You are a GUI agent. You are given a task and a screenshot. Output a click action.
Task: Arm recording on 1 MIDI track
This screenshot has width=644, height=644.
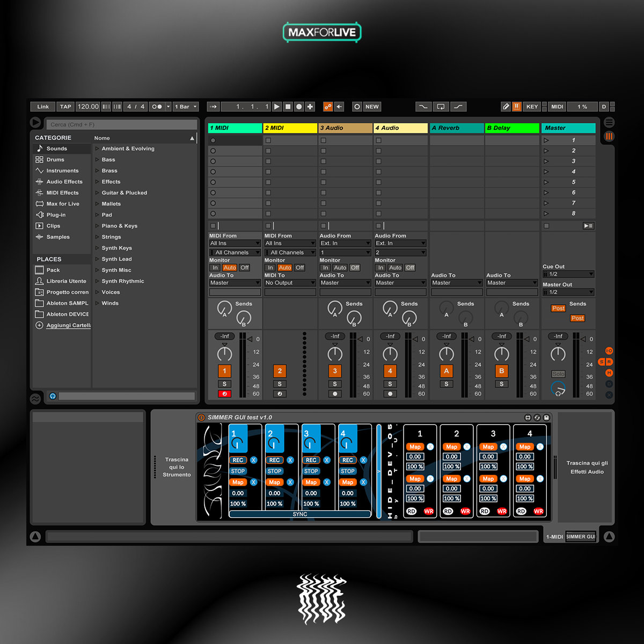click(x=224, y=394)
